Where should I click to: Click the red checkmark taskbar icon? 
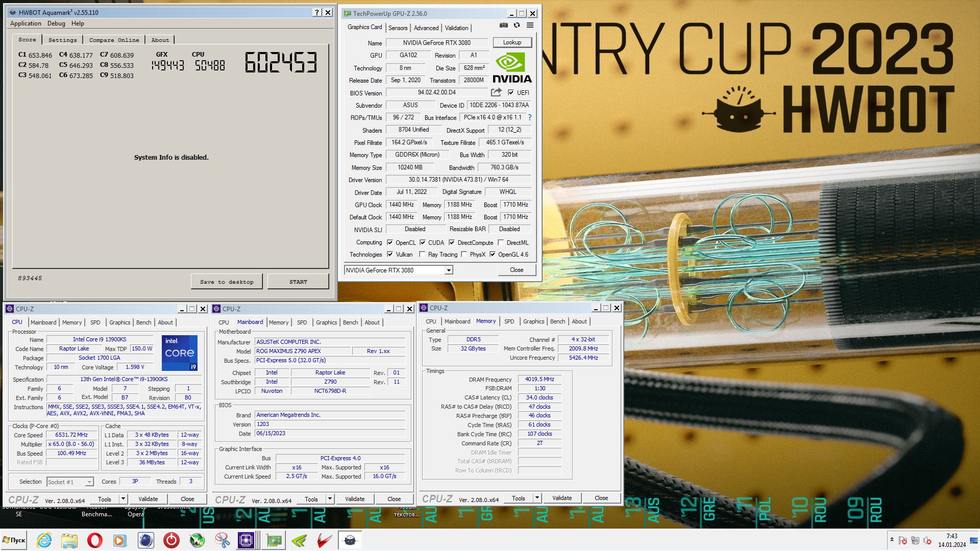(x=324, y=540)
